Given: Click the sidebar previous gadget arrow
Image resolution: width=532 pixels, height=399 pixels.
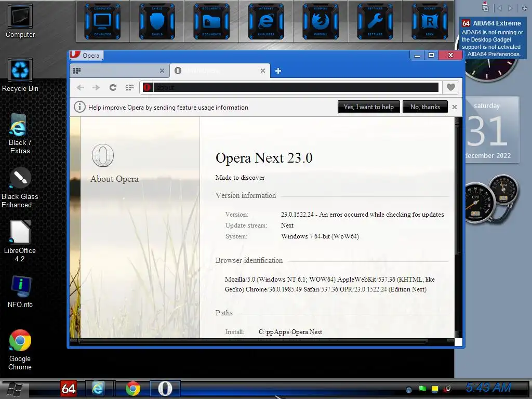Looking at the screenshot, I should tap(499, 8).
